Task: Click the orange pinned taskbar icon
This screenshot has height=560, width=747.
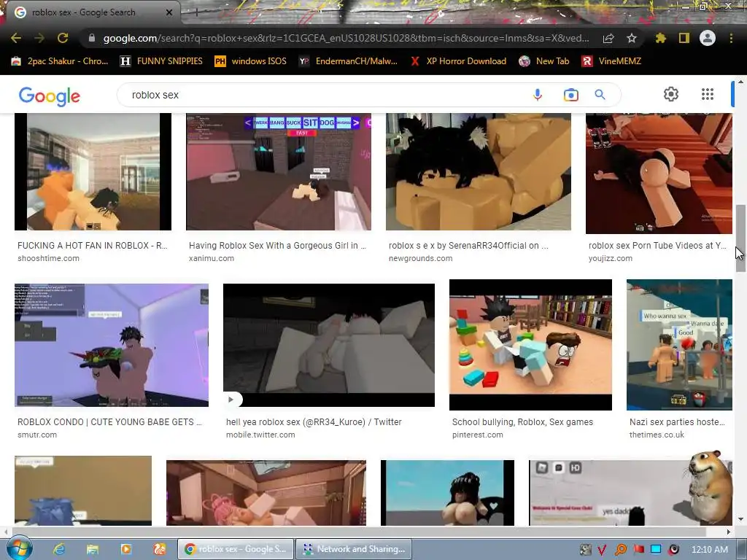Action: click(160, 549)
